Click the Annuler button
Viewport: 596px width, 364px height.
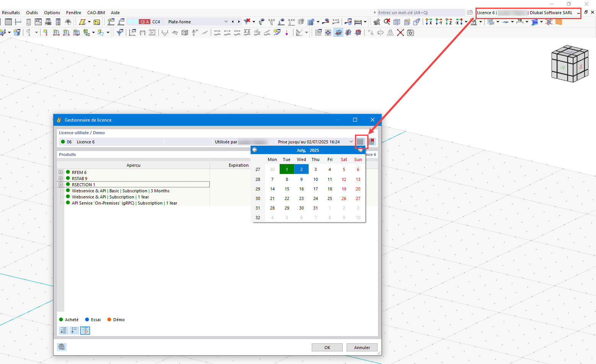click(362, 347)
